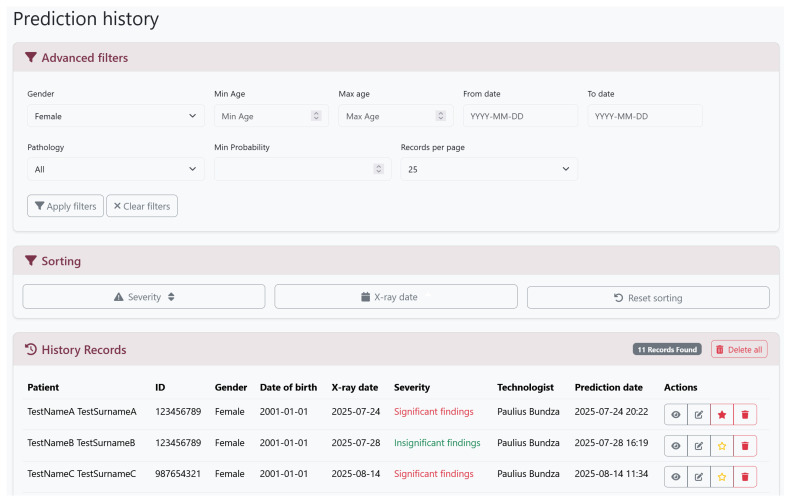Click the Min Age stepper arrows
The width and height of the screenshot is (788, 501).
316,116
